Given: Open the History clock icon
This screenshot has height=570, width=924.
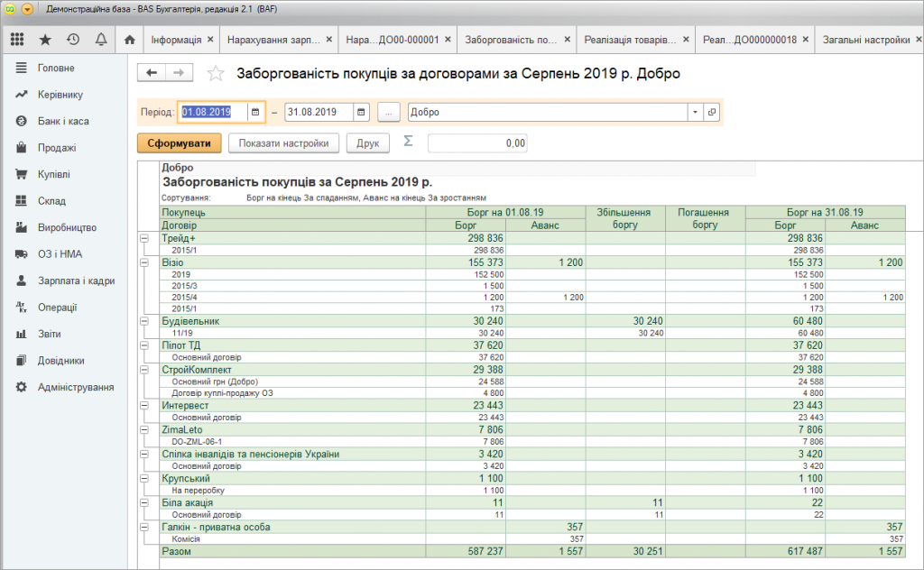Looking at the screenshot, I should pos(73,40).
